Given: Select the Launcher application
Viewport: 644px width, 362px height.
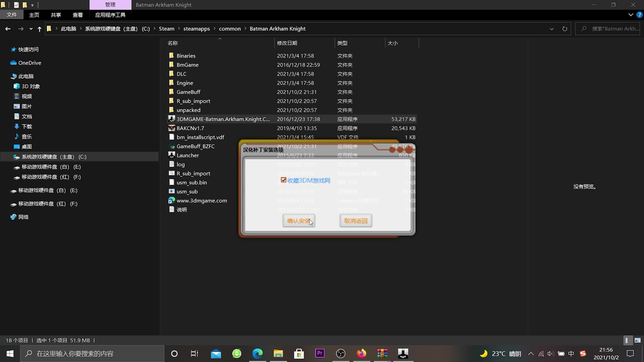Looking at the screenshot, I should (187, 155).
